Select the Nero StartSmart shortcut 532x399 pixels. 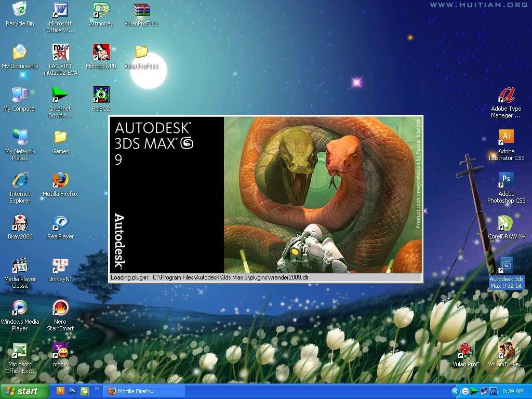point(60,315)
